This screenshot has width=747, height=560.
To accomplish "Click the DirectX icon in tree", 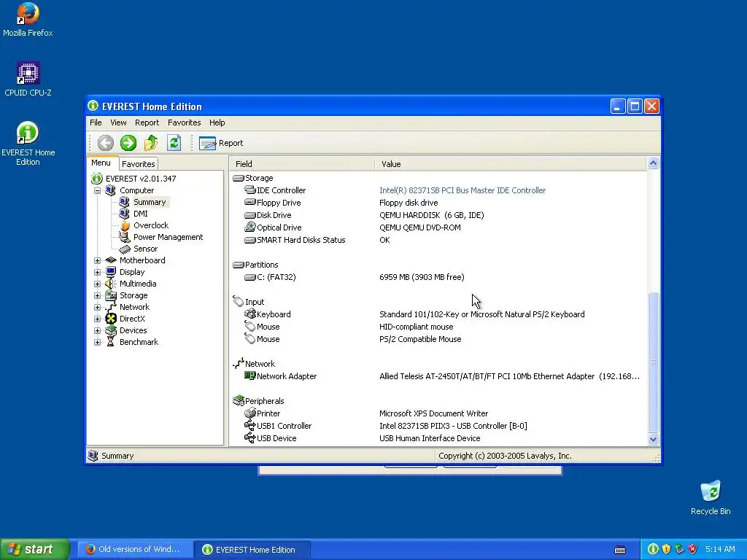I will (x=111, y=319).
